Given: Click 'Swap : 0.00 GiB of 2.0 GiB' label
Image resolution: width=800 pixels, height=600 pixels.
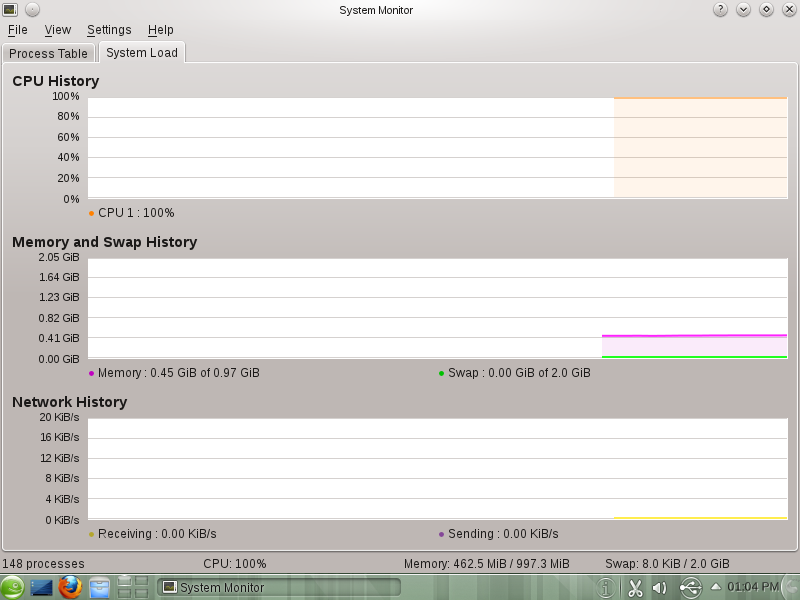Looking at the screenshot, I should 519,373.
